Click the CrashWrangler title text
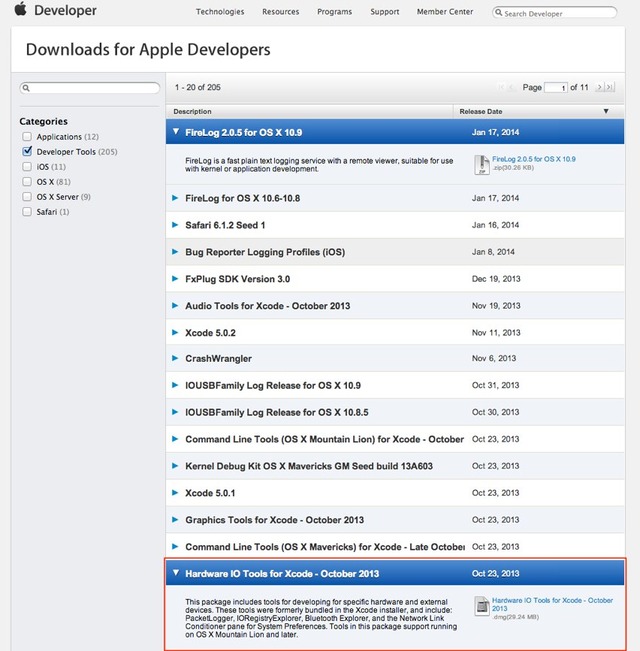The image size is (640, 651). point(218,359)
